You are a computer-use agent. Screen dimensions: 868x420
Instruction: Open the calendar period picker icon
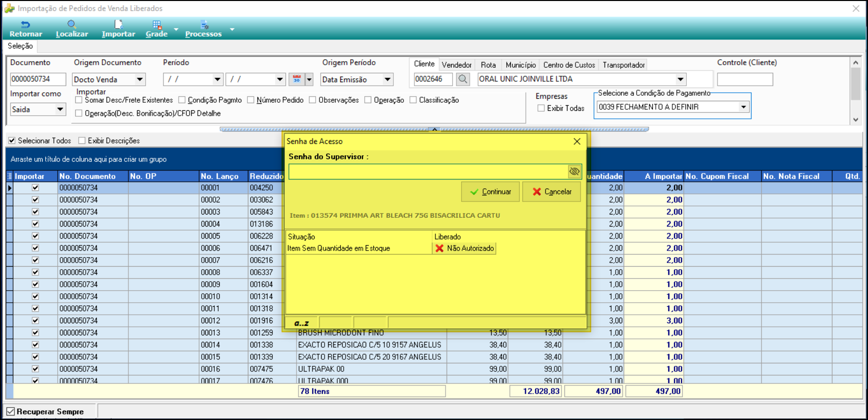pyautogui.click(x=297, y=79)
